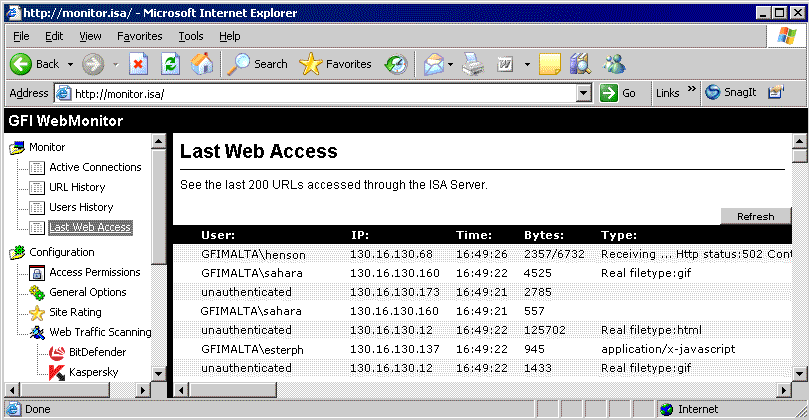
Task: Go to Home page icon
Action: click(x=202, y=64)
